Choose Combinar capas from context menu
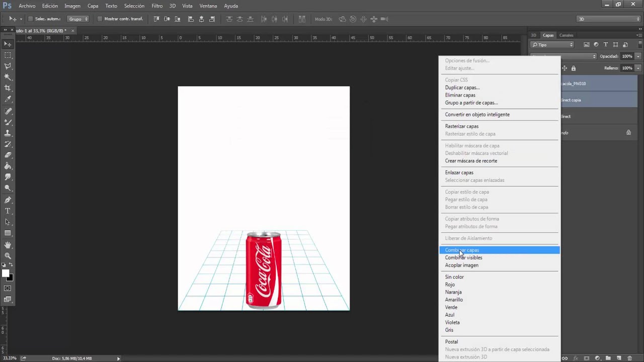This screenshot has width=644, height=362. pyautogui.click(x=499, y=250)
